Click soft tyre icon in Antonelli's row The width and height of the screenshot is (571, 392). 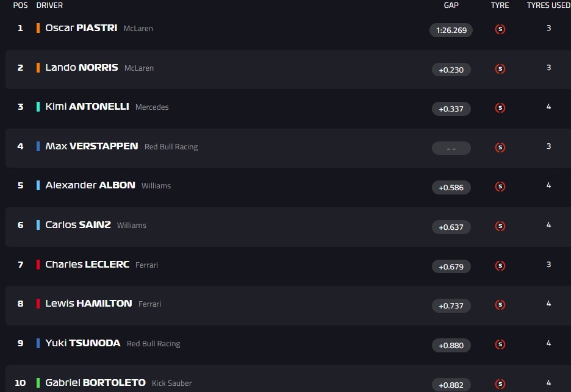[x=500, y=108]
